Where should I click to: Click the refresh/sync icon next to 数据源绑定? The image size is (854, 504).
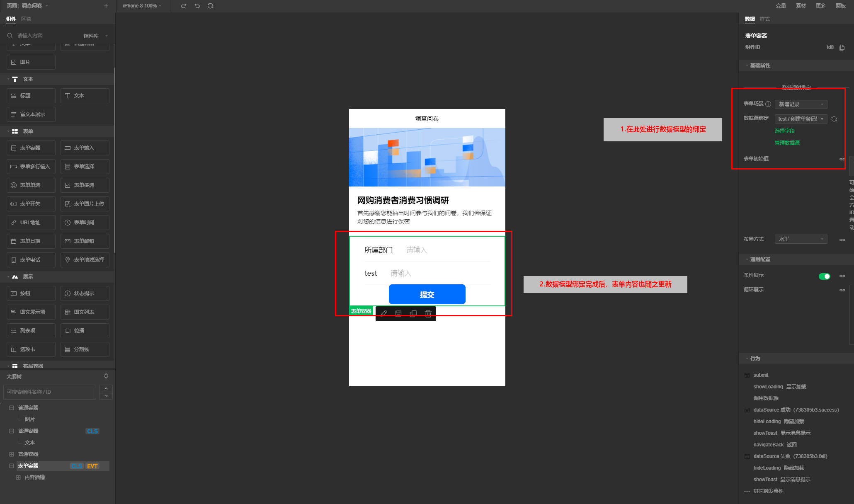tap(835, 119)
